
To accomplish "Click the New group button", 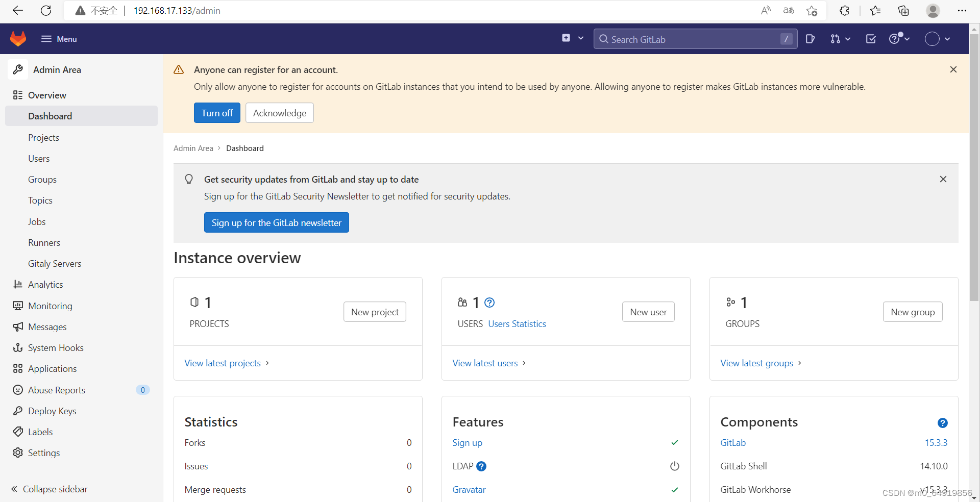I will pos(913,312).
